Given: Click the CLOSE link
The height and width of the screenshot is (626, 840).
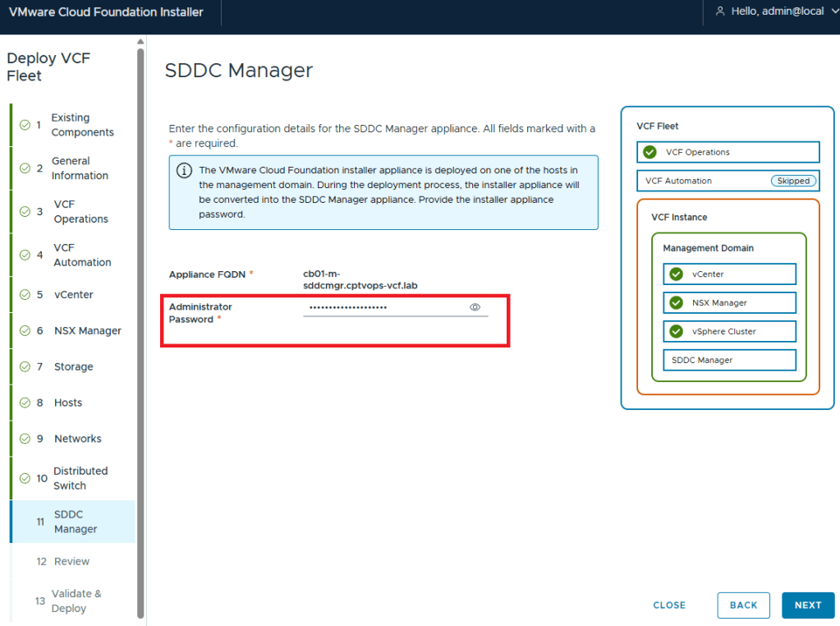Looking at the screenshot, I should 669,605.
